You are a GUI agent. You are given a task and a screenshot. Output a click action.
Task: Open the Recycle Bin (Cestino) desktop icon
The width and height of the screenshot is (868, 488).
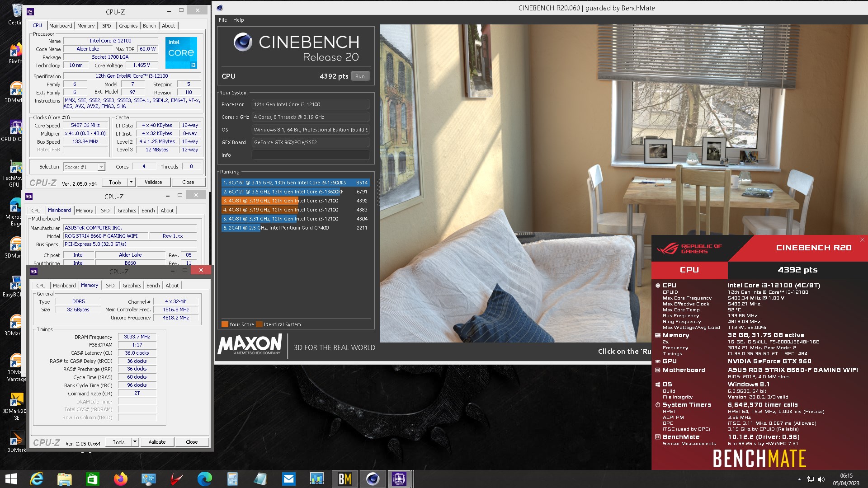coord(15,14)
